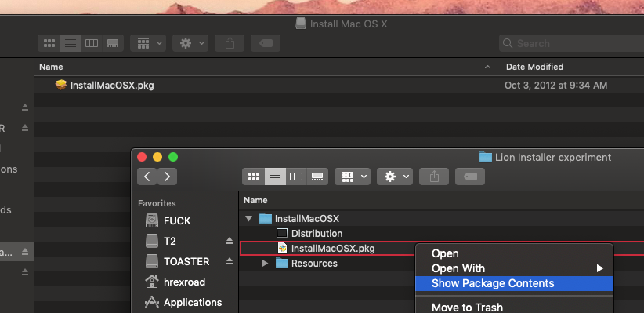
Task: Eject the TOASTER drive
Action: (230, 261)
